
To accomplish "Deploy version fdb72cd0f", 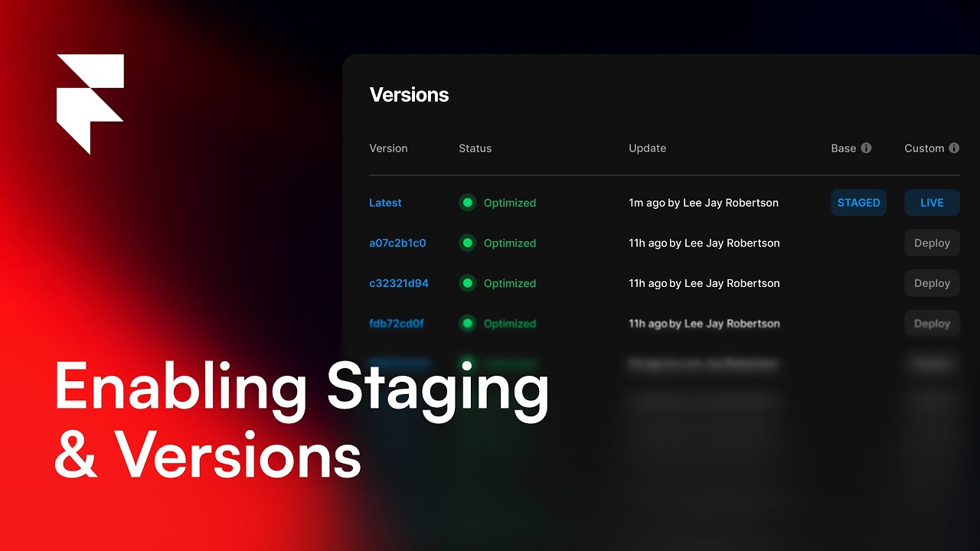I will click(932, 324).
